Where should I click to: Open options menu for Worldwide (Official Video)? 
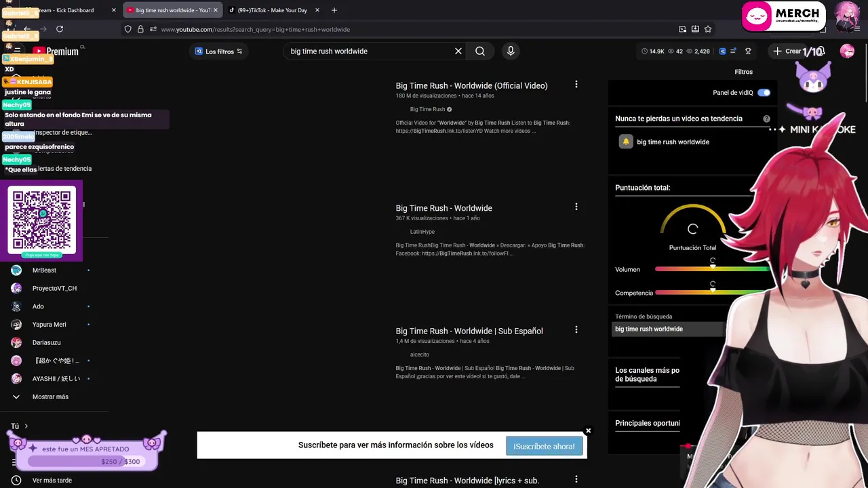(576, 85)
